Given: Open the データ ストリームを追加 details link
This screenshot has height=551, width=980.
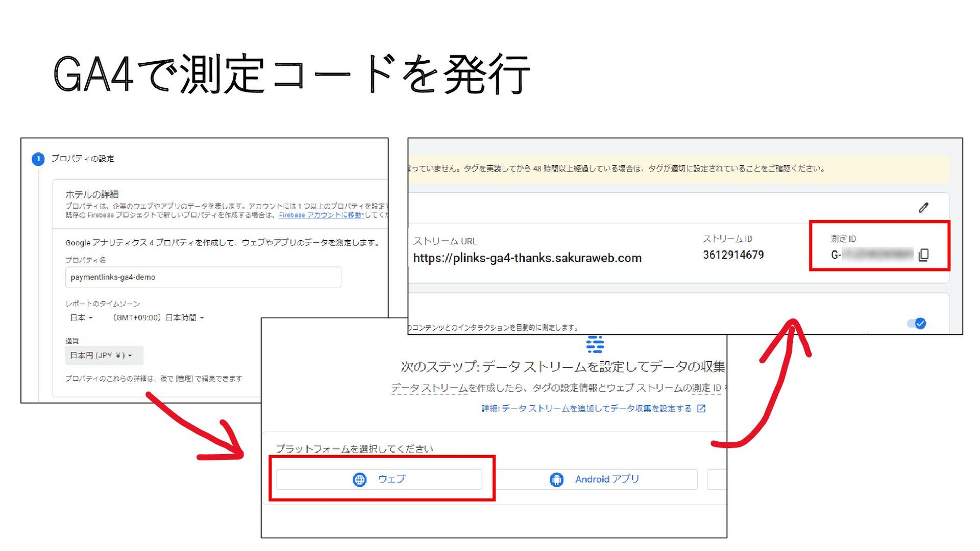Looking at the screenshot, I should click(x=594, y=409).
